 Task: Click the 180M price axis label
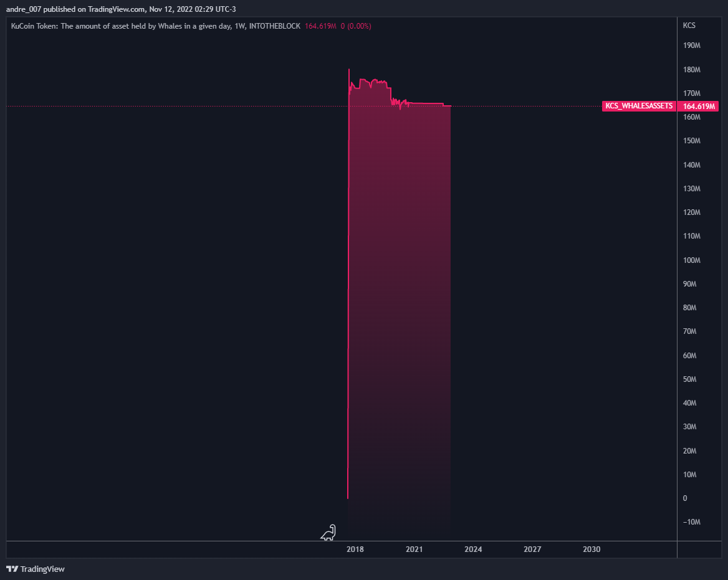pyautogui.click(x=692, y=70)
